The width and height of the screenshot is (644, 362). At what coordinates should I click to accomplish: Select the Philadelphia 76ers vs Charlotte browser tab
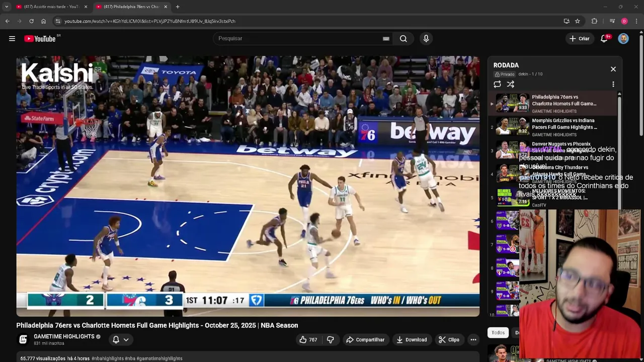tap(132, 7)
